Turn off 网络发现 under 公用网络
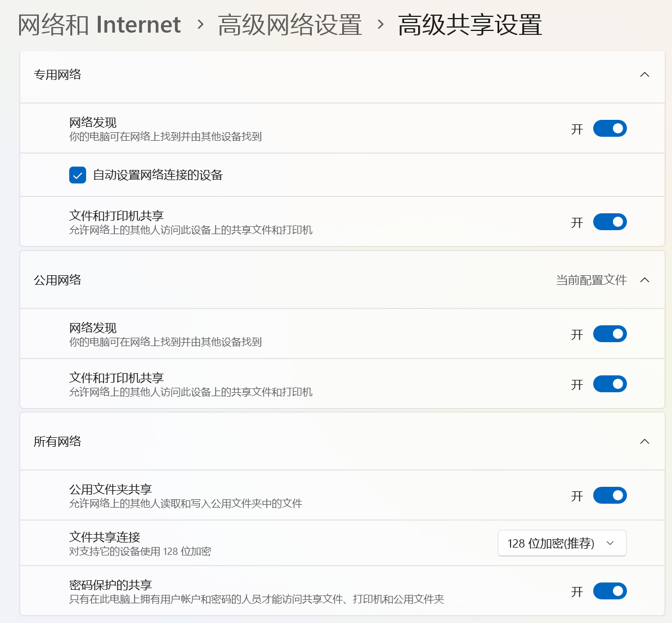Screen dimensions: 672x623 [610, 334]
